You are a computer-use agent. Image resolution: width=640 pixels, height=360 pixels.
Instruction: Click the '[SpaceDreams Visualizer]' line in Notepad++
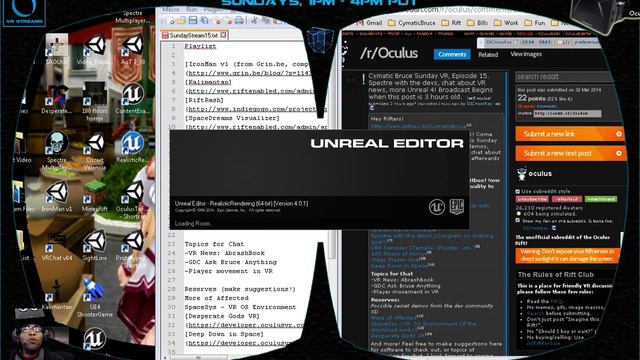tap(232, 118)
